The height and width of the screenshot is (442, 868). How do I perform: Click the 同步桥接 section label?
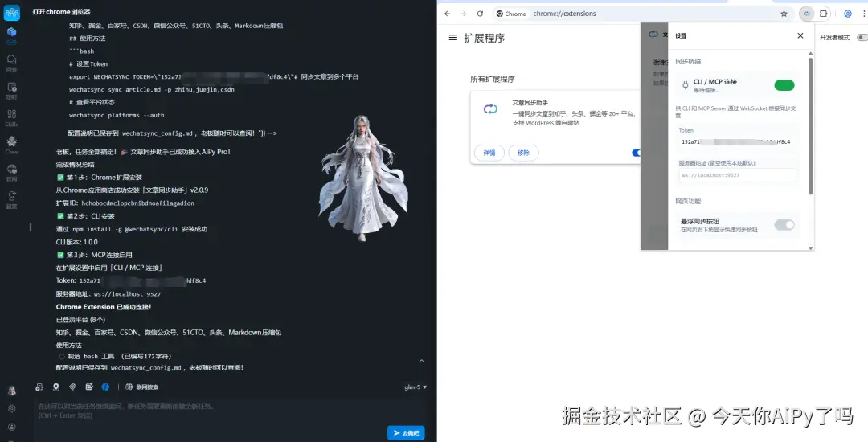point(688,61)
